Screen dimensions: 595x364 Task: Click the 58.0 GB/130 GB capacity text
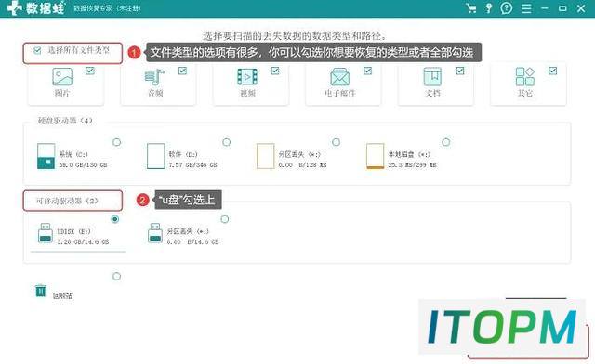coord(83,165)
